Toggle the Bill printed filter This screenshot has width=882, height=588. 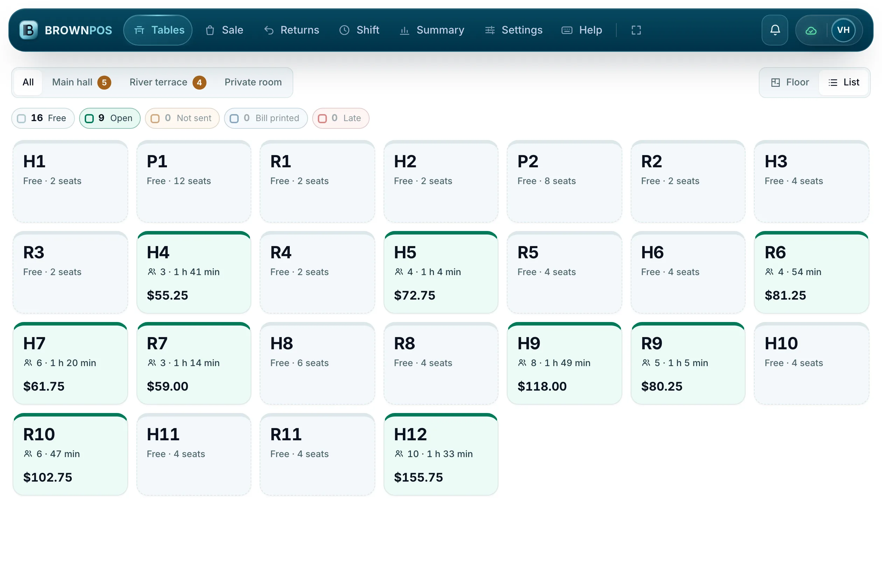(266, 118)
